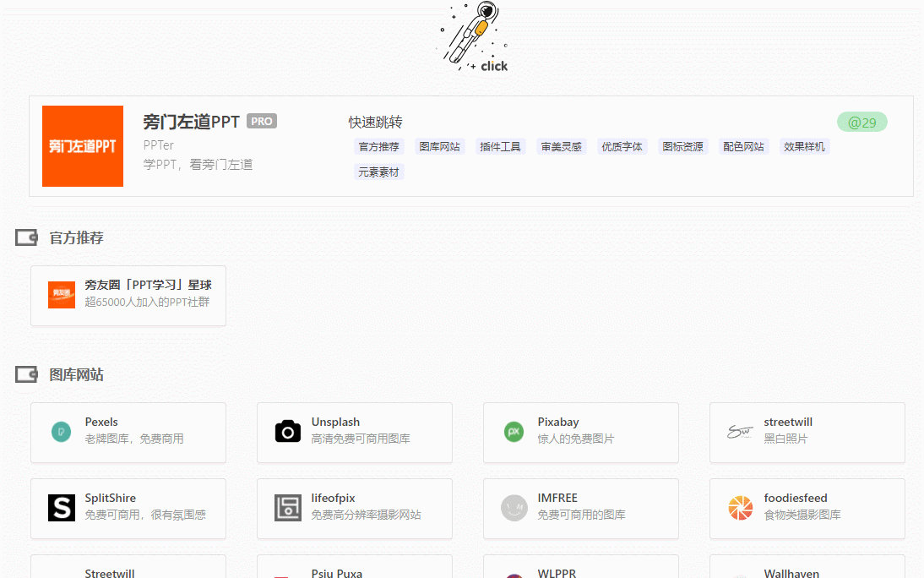Open the Wallhaven card
The image size is (924, 578).
[x=807, y=567]
